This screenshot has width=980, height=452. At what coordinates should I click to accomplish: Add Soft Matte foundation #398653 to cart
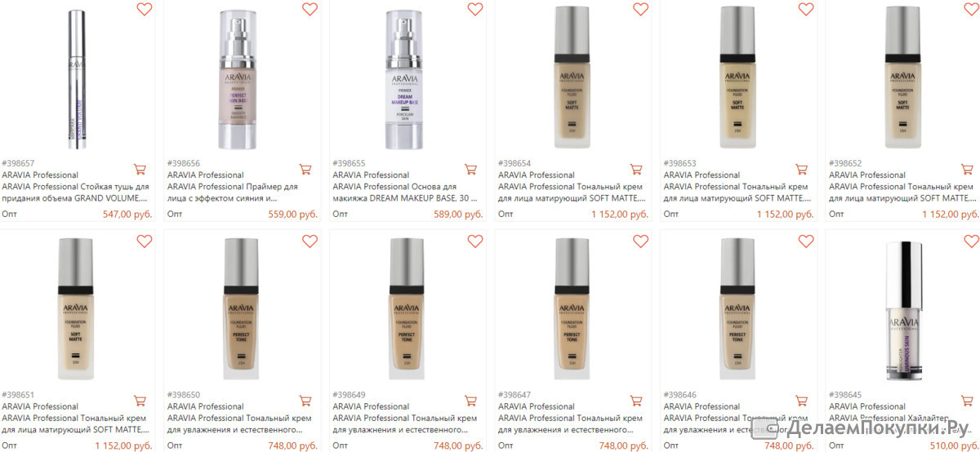pos(801,170)
